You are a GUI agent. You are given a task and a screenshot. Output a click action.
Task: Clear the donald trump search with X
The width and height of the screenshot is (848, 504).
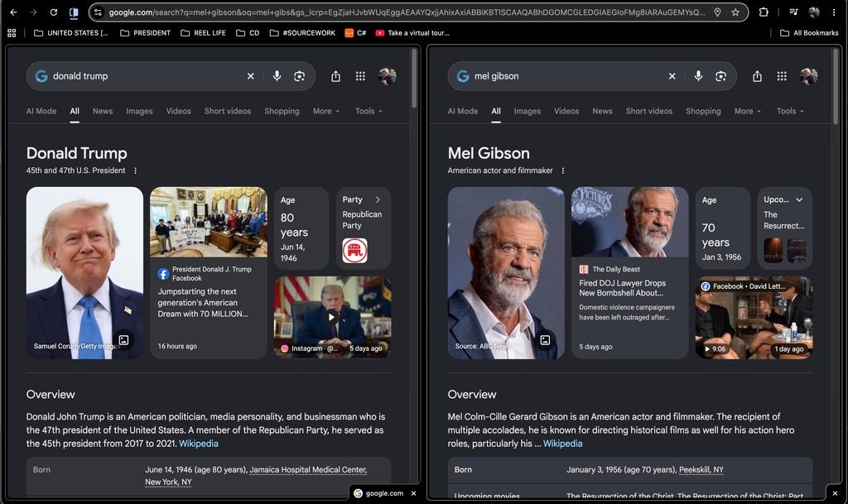click(x=250, y=76)
